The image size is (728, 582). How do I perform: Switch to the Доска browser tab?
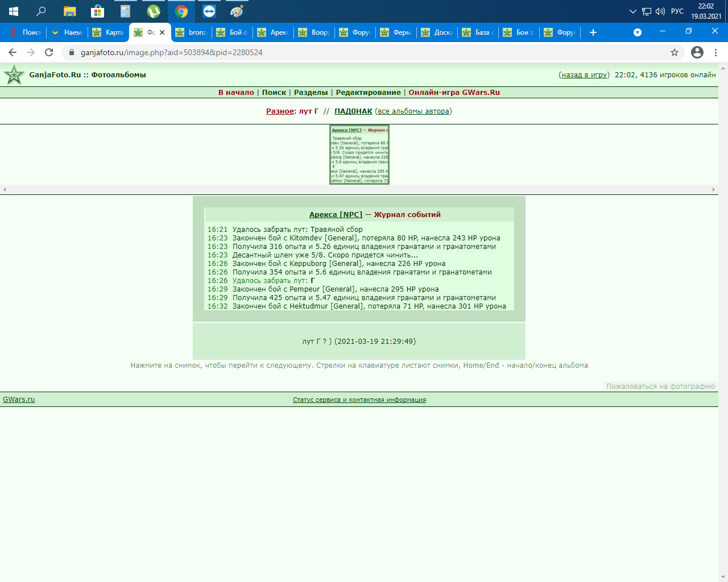[437, 32]
